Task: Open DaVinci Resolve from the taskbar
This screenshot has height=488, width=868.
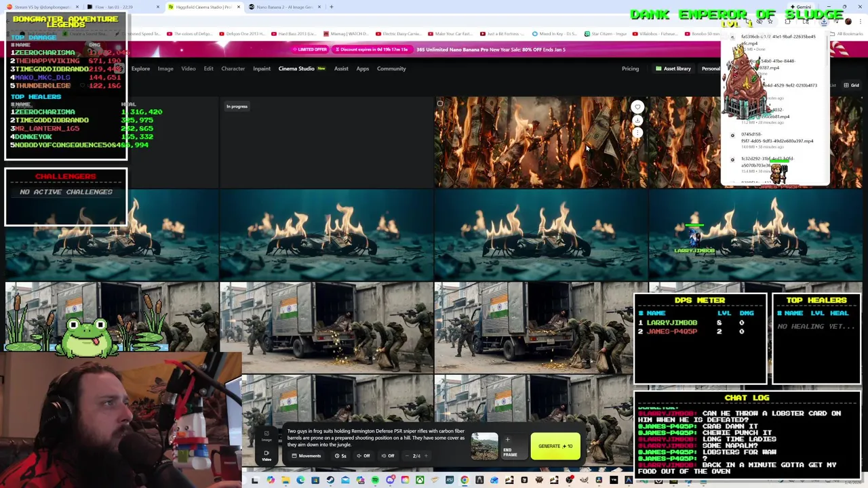Action: 599,481
